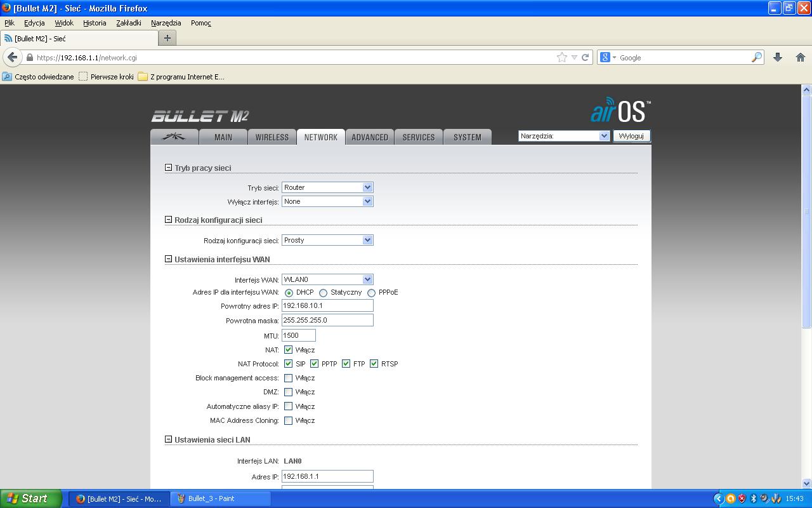Click the MTU input field
The height and width of the screenshot is (508, 812).
tap(299, 335)
